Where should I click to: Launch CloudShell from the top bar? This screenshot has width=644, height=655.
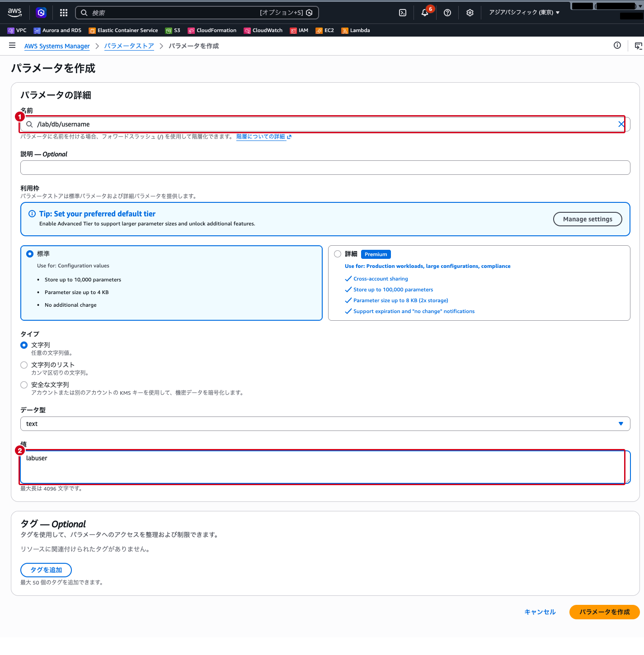point(403,13)
